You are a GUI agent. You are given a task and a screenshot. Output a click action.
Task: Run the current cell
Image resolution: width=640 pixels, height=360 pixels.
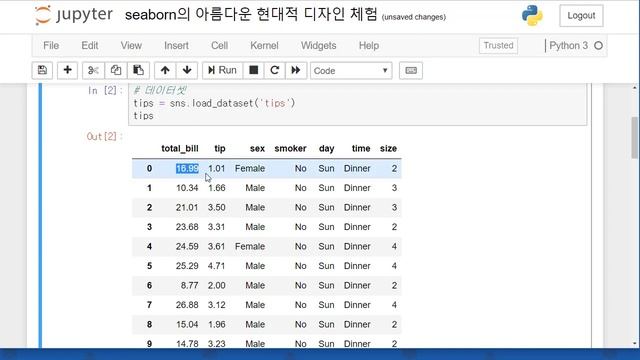click(x=222, y=70)
